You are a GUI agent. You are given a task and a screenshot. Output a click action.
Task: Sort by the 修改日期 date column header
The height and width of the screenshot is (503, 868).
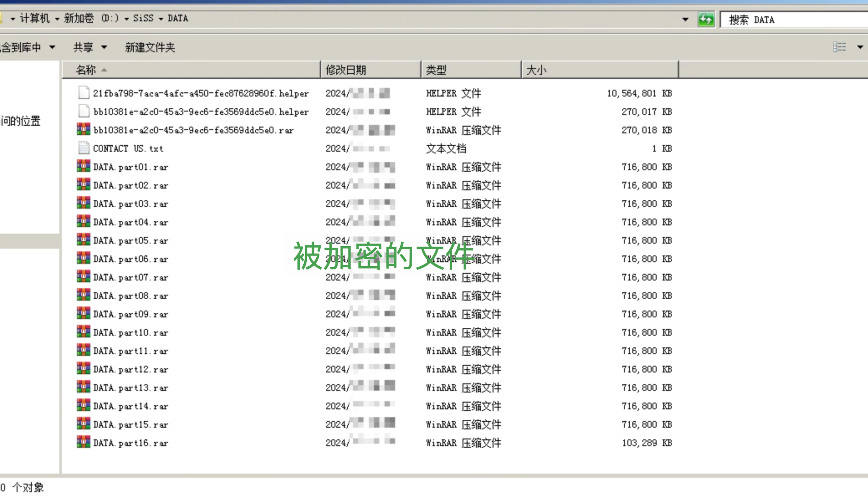coord(346,70)
